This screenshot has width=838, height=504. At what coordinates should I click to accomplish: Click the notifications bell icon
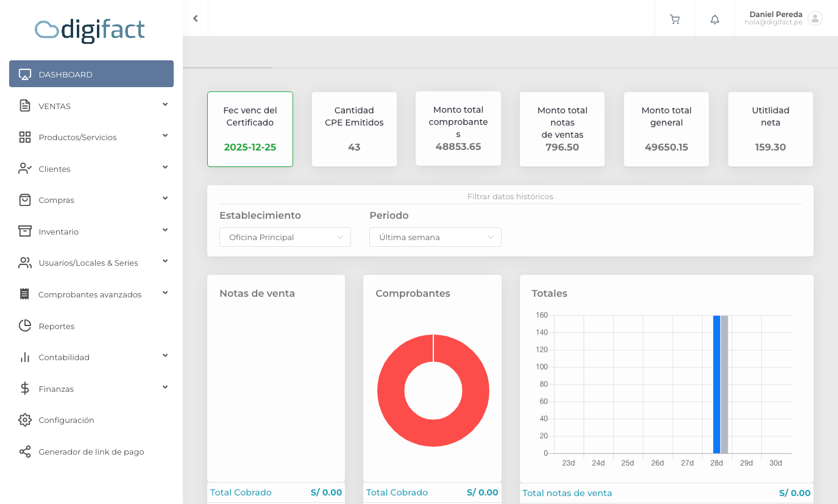(x=715, y=20)
